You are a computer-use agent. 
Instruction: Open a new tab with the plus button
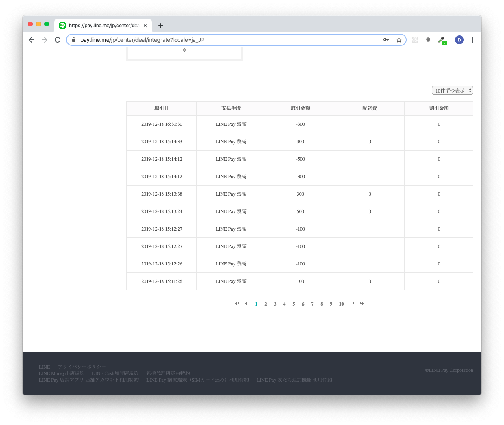click(160, 25)
